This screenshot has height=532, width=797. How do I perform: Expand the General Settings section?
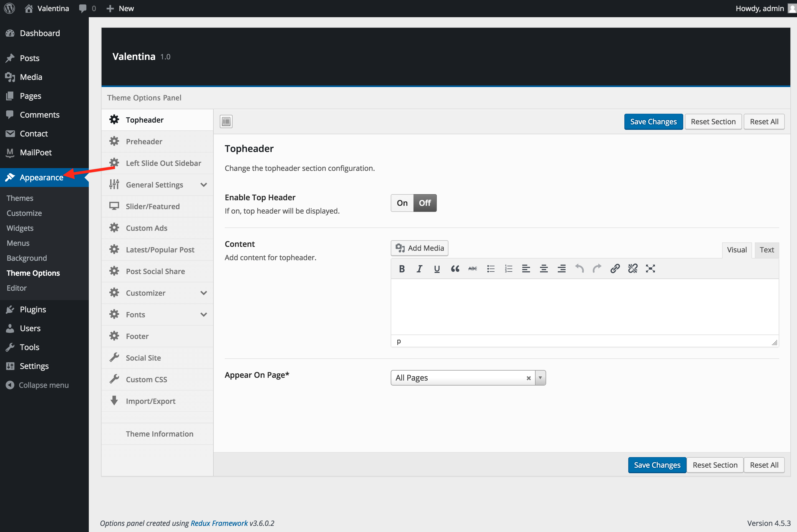(158, 185)
